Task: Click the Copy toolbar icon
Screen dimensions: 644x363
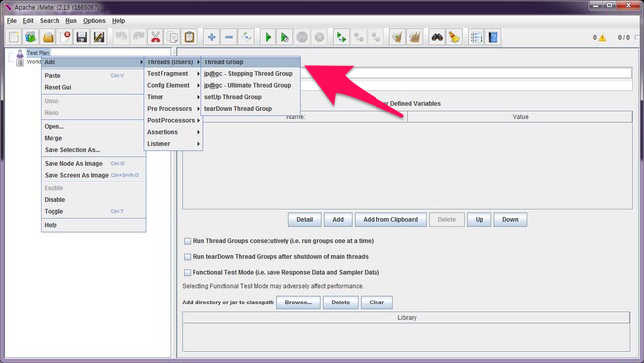Action: (x=172, y=37)
